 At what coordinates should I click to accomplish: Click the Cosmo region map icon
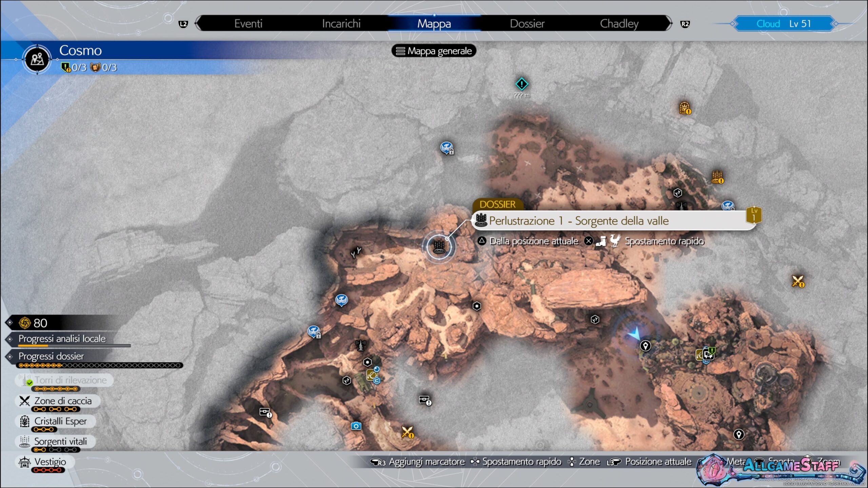(37, 59)
